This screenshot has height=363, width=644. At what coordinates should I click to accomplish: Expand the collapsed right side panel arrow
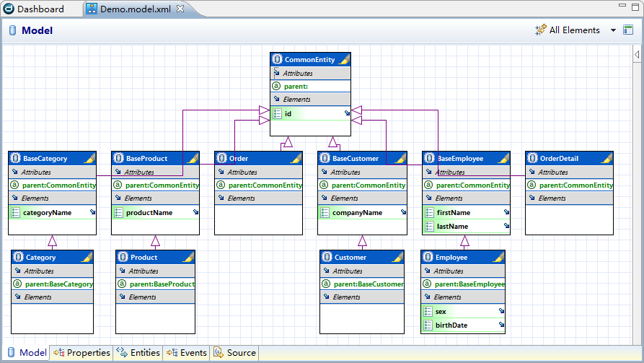coord(637,55)
